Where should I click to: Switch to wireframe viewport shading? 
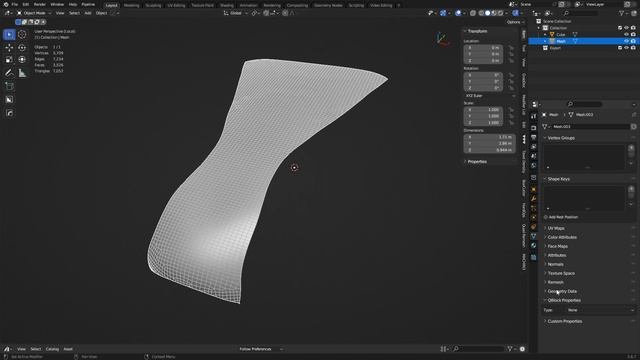481,13
